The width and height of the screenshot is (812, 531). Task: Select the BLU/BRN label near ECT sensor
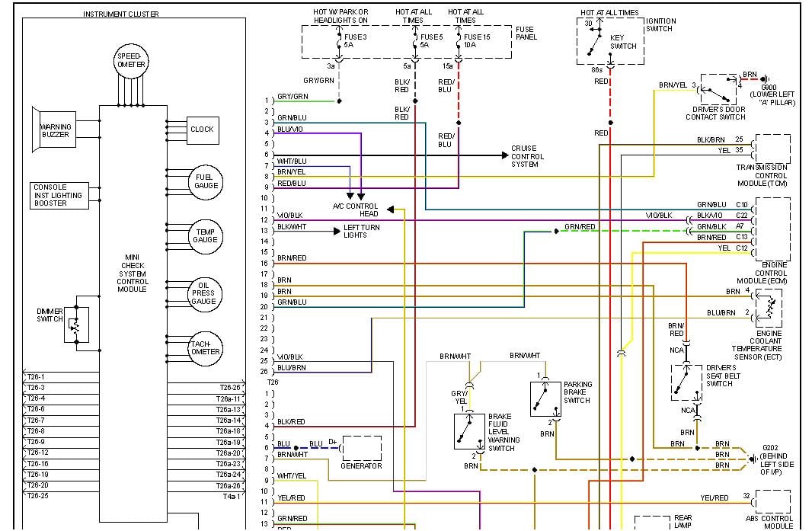721,313
